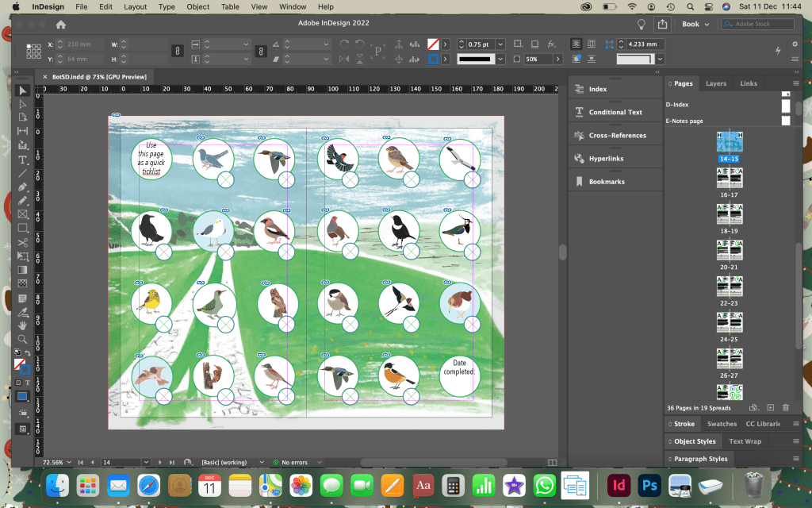
Task: Expand the Paragraph Styles panel
Action: click(701, 459)
